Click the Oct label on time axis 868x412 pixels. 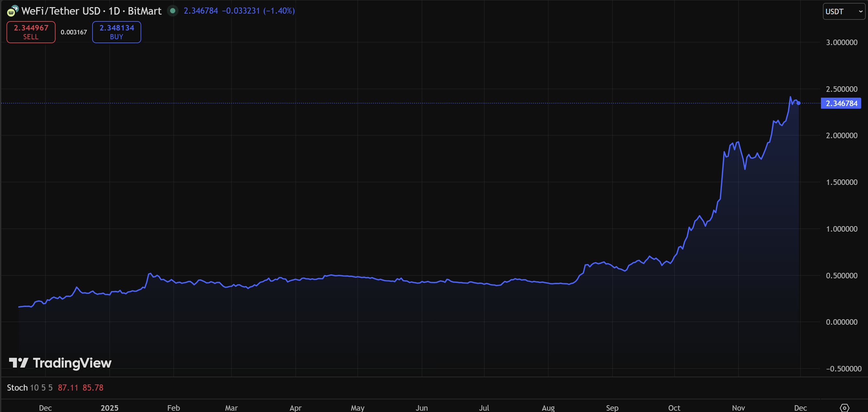click(674, 408)
